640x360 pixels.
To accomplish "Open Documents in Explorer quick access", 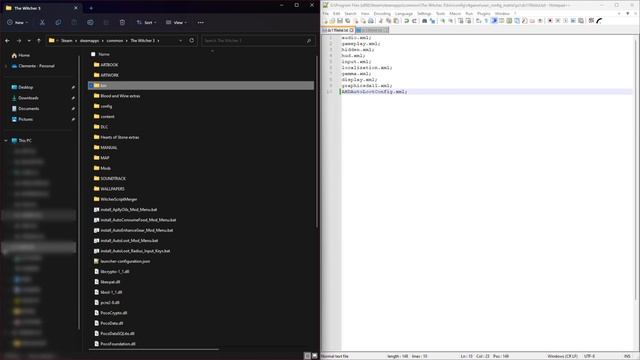I will coord(29,109).
